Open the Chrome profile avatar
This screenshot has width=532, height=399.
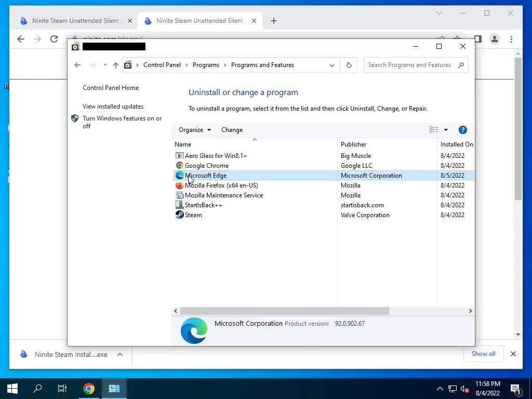click(495, 39)
